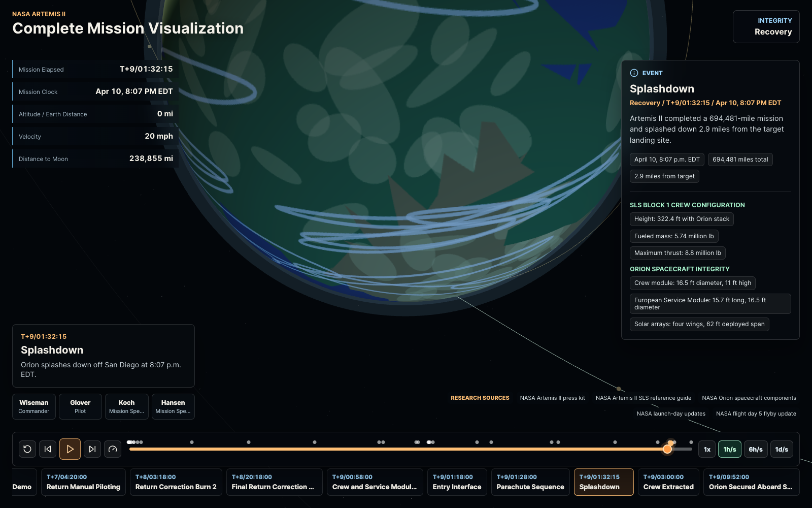This screenshot has width=812, height=508.
Task: Select the Orion Secured Aboard event card
Action: pos(751,482)
